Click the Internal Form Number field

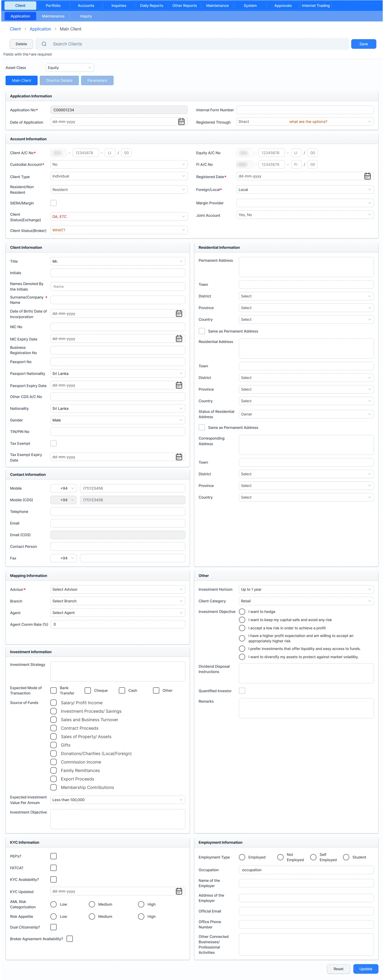coord(305,110)
